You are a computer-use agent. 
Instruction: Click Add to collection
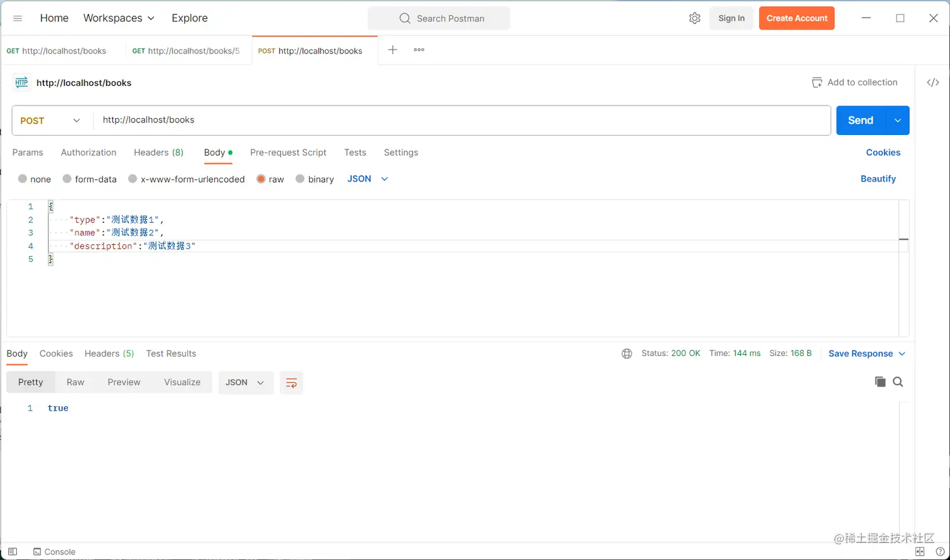[x=854, y=82]
